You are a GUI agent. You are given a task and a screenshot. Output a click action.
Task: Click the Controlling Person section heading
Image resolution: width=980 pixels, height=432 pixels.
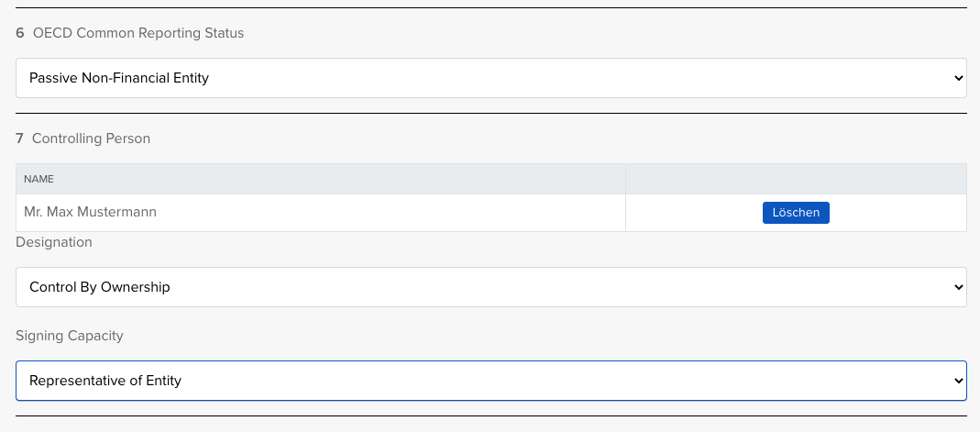click(91, 138)
